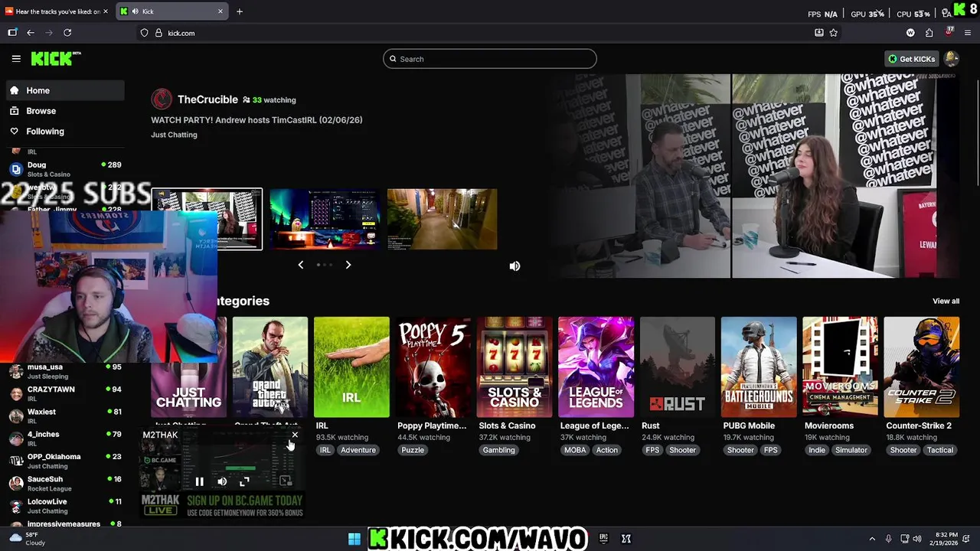The height and width of the screenshot is (551, 980).
Task: Open the Movierooms category card
Action: click(840, 367)
